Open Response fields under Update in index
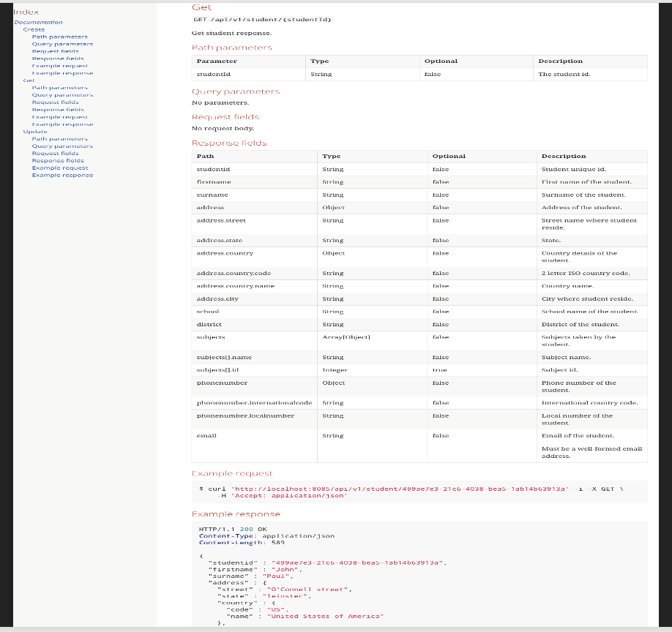The image size is (672, 632). [x=58, y=161]
